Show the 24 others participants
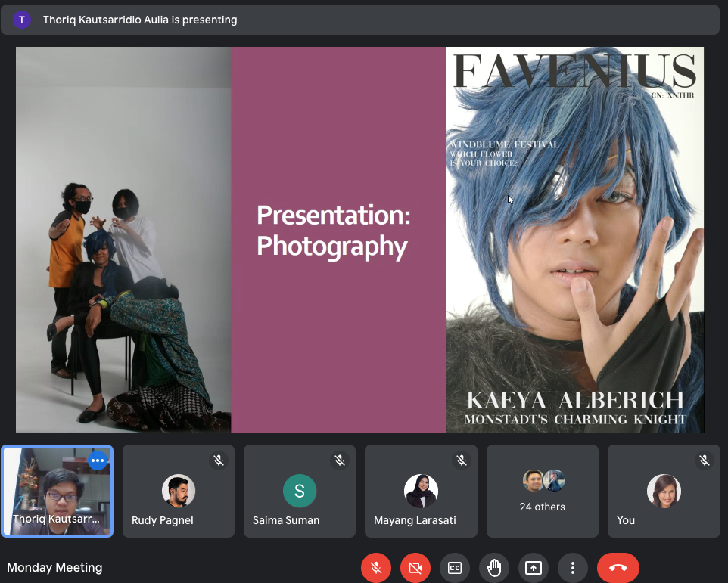The width and height of the screenshot is (728, 583). [543, 492]
